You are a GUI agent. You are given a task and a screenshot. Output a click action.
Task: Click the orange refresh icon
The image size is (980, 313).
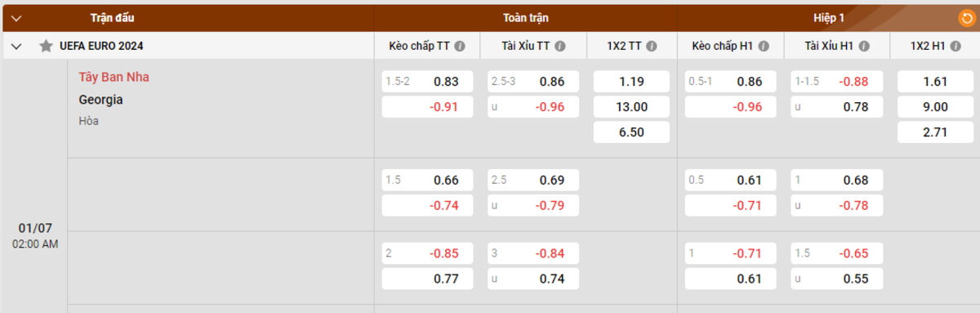[965, 17]
